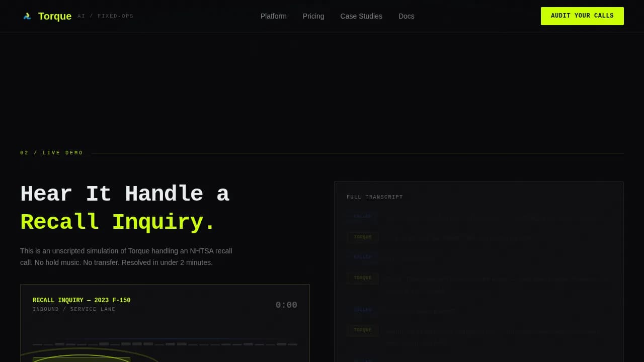Open the Platform menu item

[x=274, y=16]
